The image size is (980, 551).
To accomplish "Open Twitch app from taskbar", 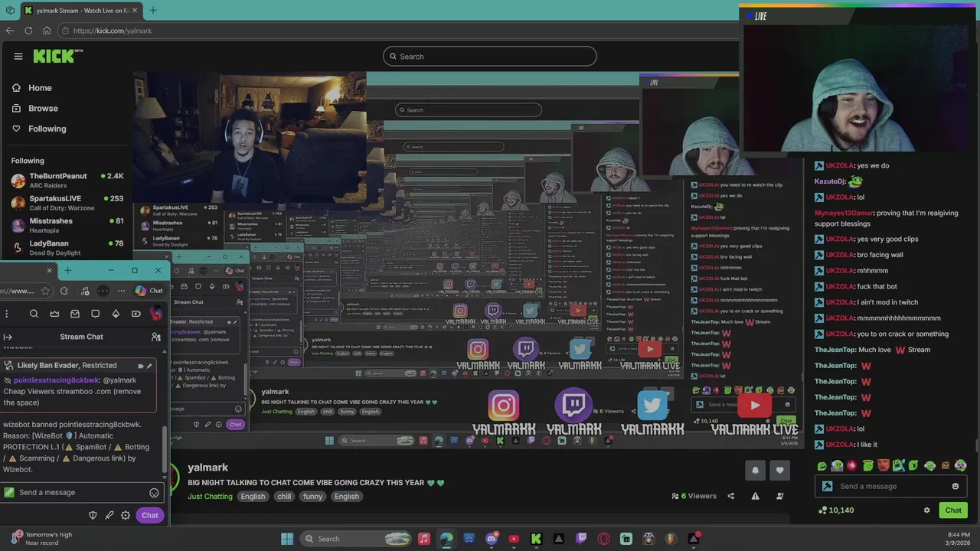I will pos(581,539).
